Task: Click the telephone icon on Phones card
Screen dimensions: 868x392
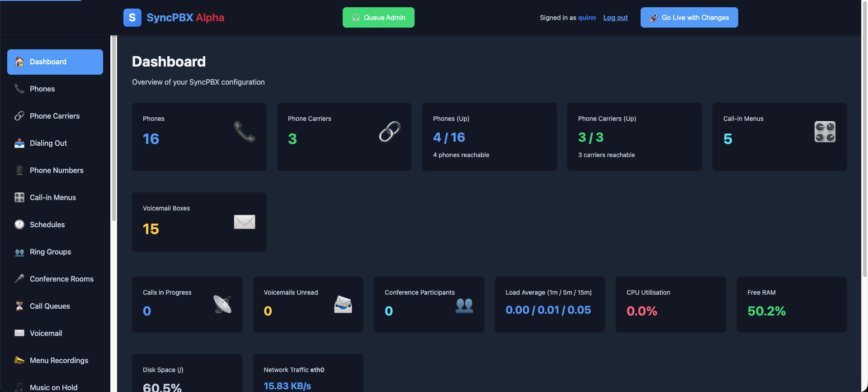Action: pos(245,131)
